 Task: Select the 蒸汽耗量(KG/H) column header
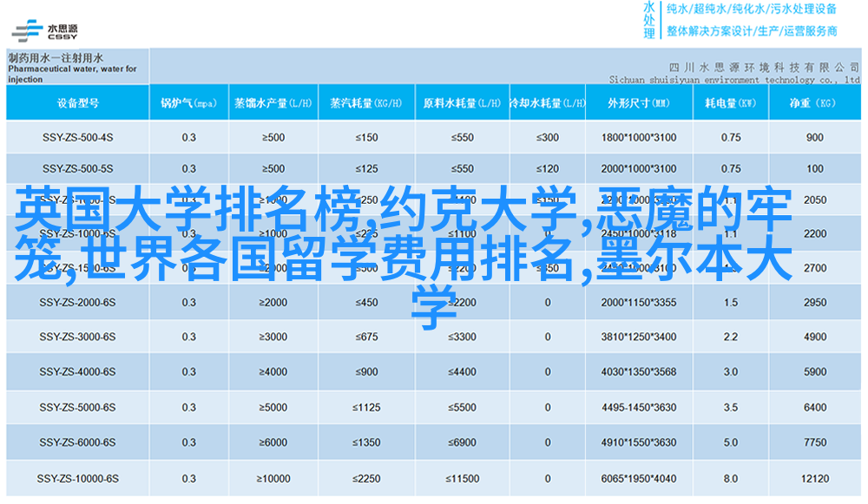coord(366,103)
